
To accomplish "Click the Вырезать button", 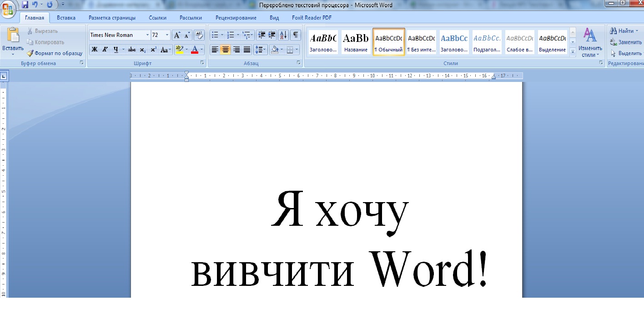I will click(42, 31).
